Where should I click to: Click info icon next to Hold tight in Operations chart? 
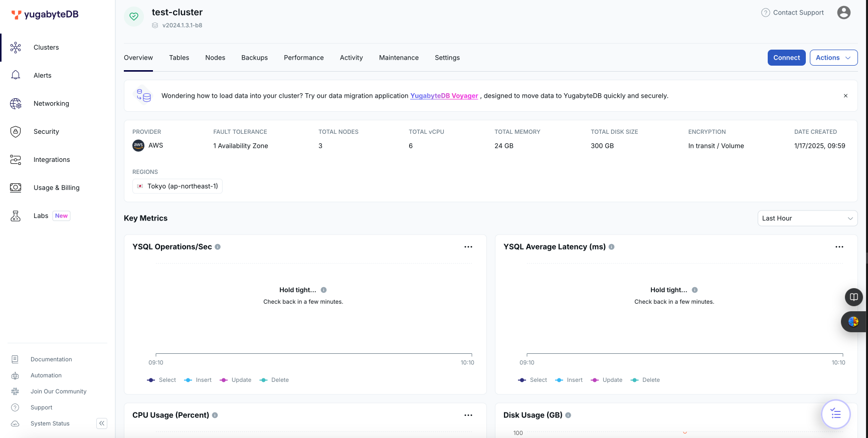tap(324, 290)
